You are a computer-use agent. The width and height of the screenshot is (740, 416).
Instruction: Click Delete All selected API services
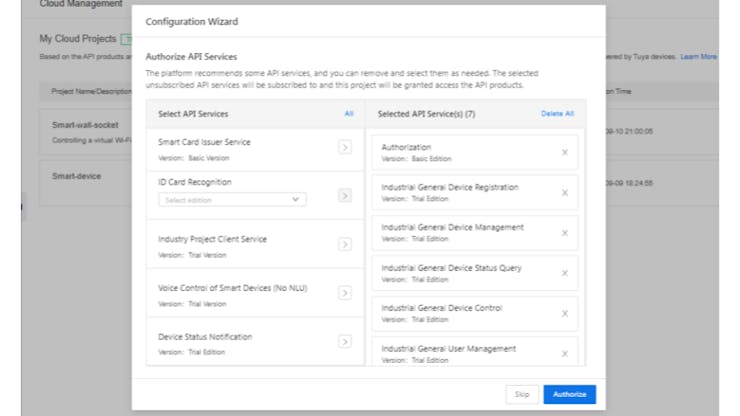coord(557,114)
